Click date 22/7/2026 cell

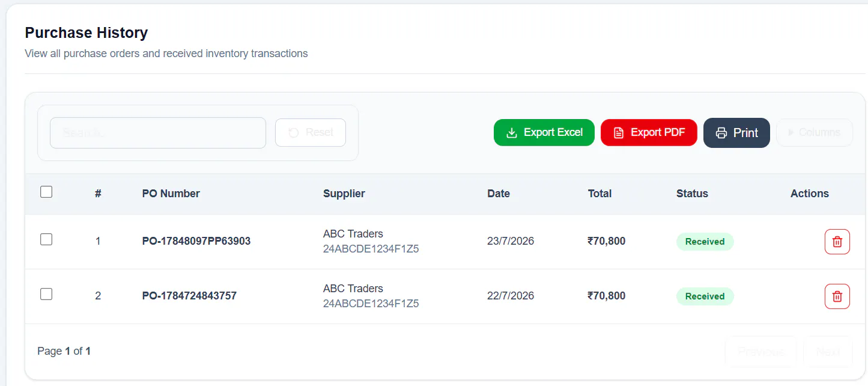click(511, 296)
